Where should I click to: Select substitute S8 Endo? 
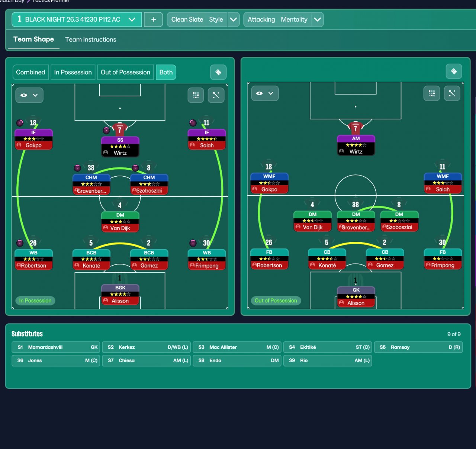(x=237, y=360)
